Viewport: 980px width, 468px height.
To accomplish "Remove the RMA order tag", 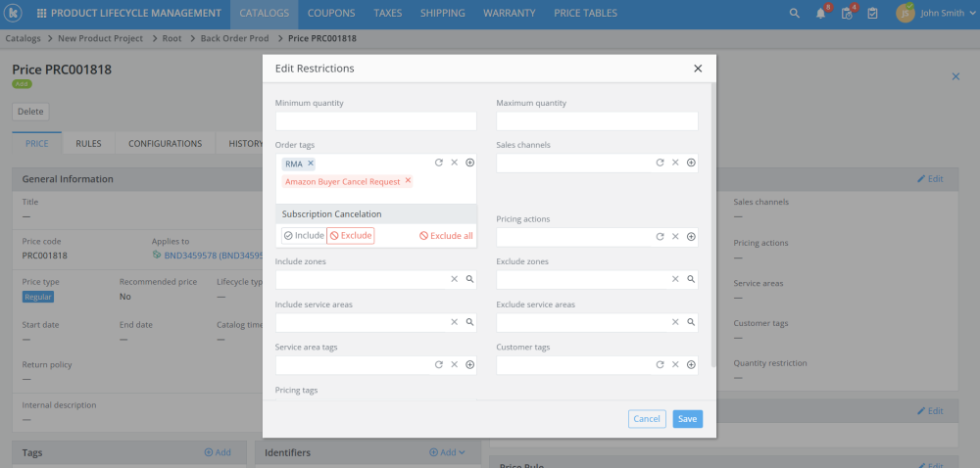I will click(x=311, y=164).
